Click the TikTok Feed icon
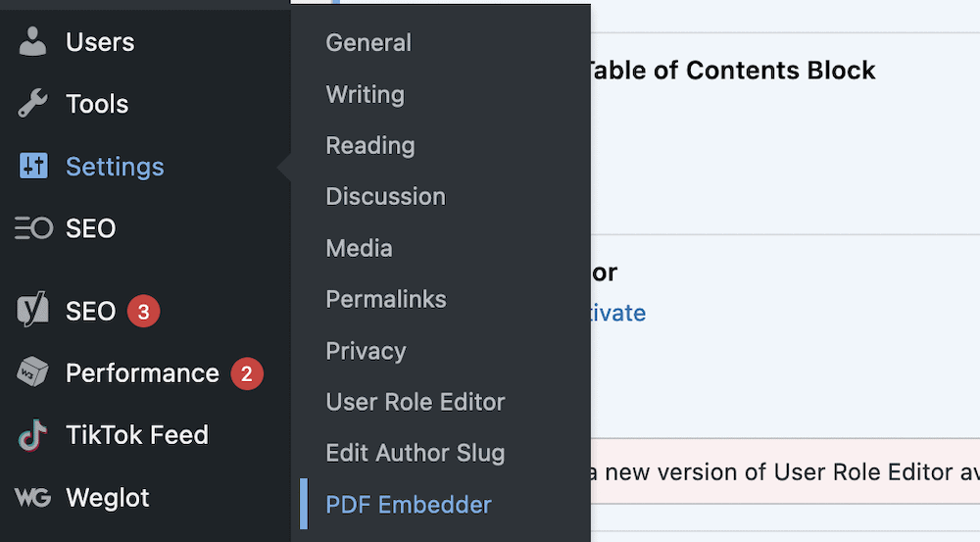The image size is (980, 542). click(33, 435)
